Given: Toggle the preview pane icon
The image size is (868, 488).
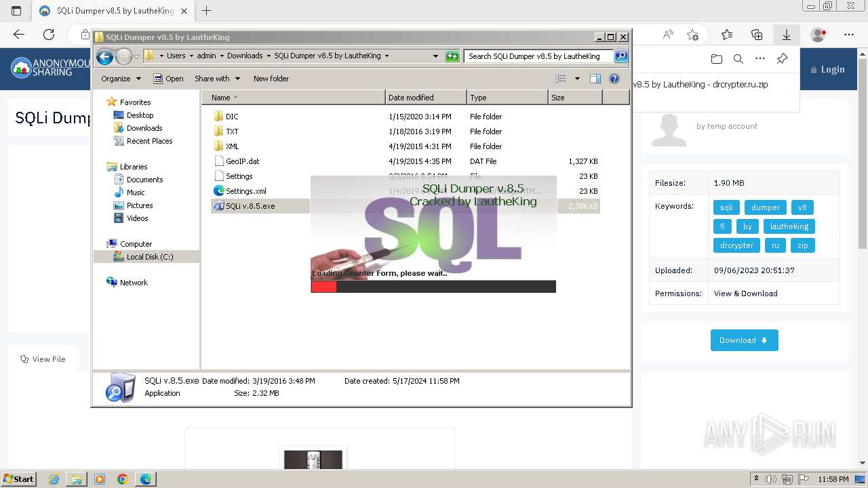Looking at the screenshot, I should click(x=595, y=79).
